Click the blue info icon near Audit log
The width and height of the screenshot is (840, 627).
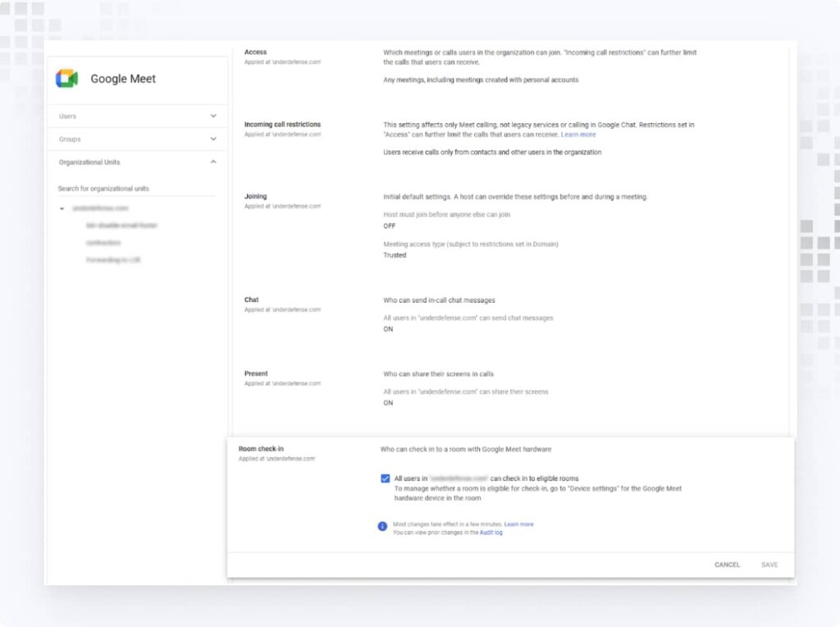[x=382, y=526]
